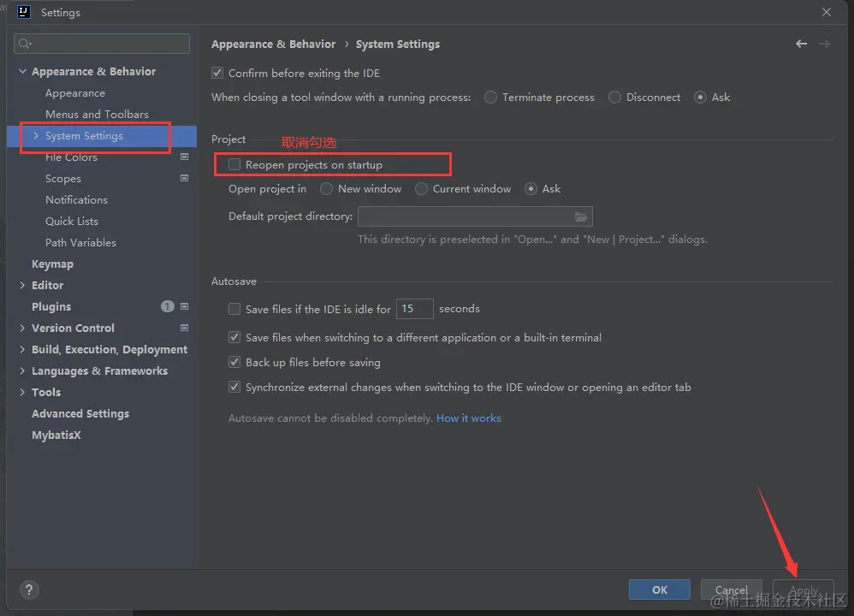Click the idle seconds value field

(414, 309)
